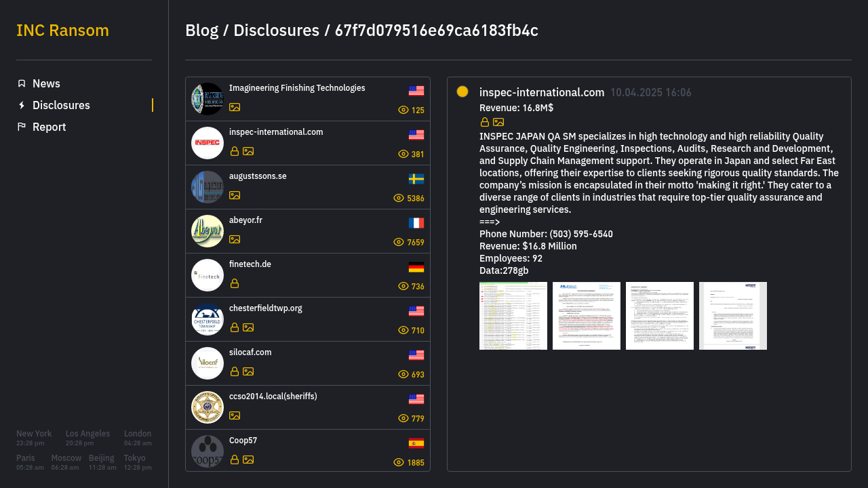
Task: Select the Imagineering Finishing Technologies entry name
Action: pyautogui.click(x=297, y=88)
